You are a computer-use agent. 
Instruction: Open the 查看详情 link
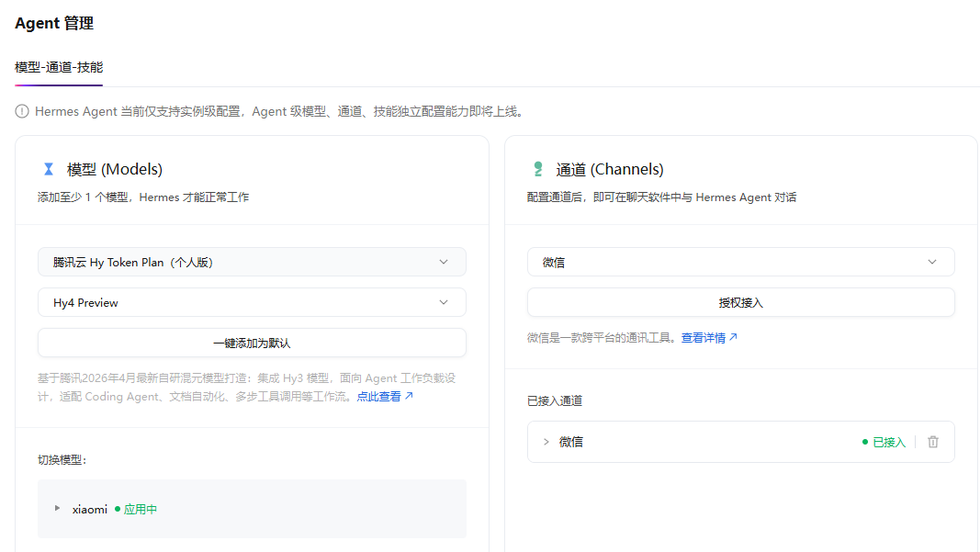tap(709, 338)
